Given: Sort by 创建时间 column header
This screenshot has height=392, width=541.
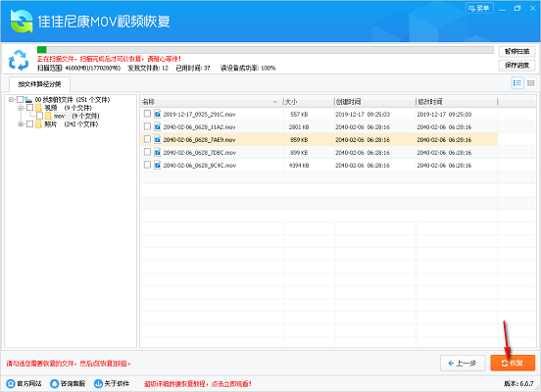Looking at the screenshot, I should (374, 102).
